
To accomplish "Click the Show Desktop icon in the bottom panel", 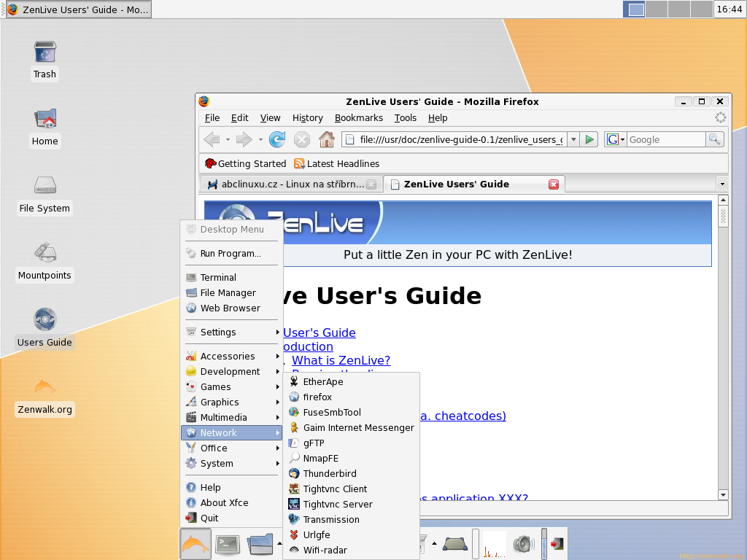I will pyautogui.click(x=455, y=543).
